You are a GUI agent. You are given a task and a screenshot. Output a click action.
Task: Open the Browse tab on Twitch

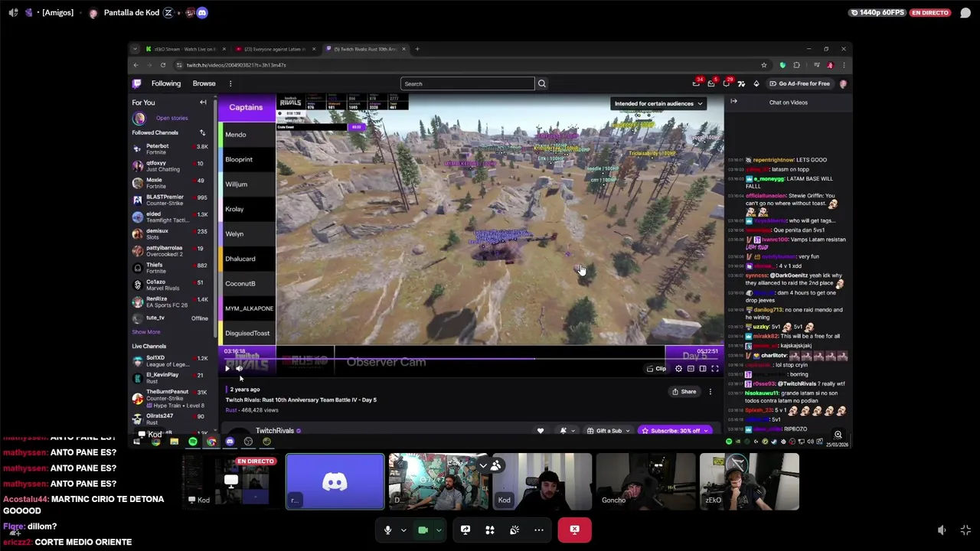[204, 83]
